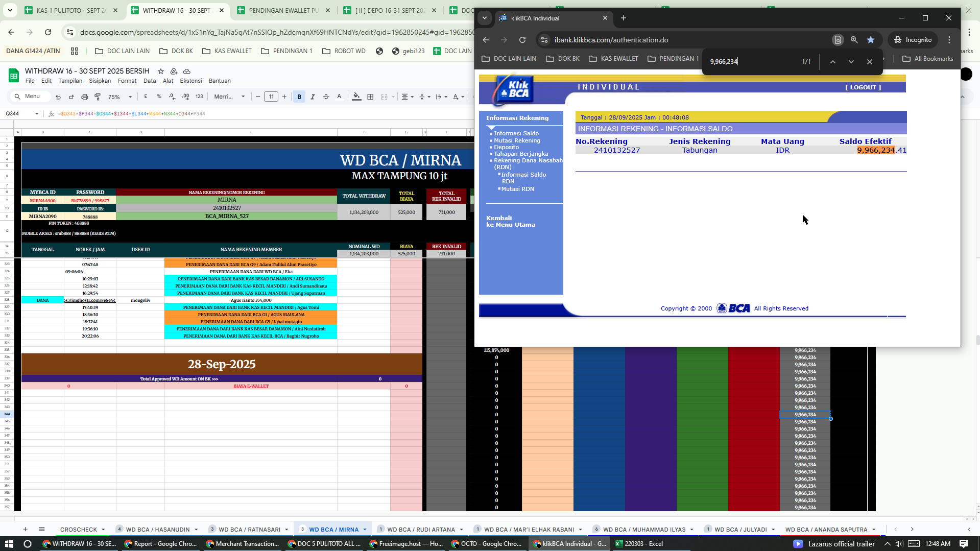Open the Tampilan menu

(x=70, y=81)
